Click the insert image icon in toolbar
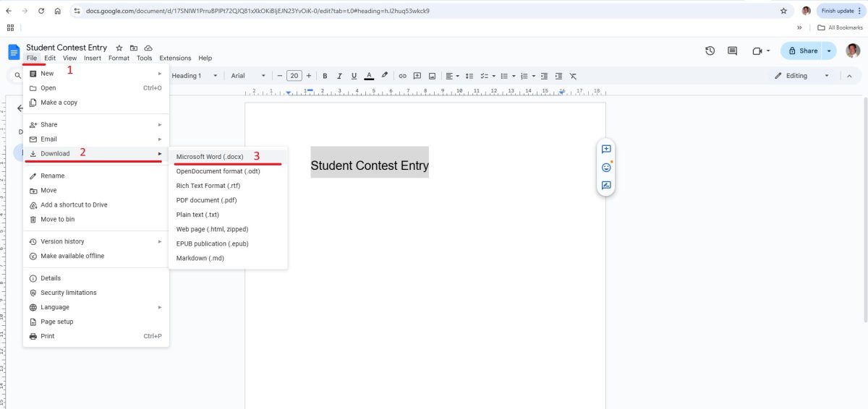Viewport: 868px width, 409px height. tap(432, 76)
